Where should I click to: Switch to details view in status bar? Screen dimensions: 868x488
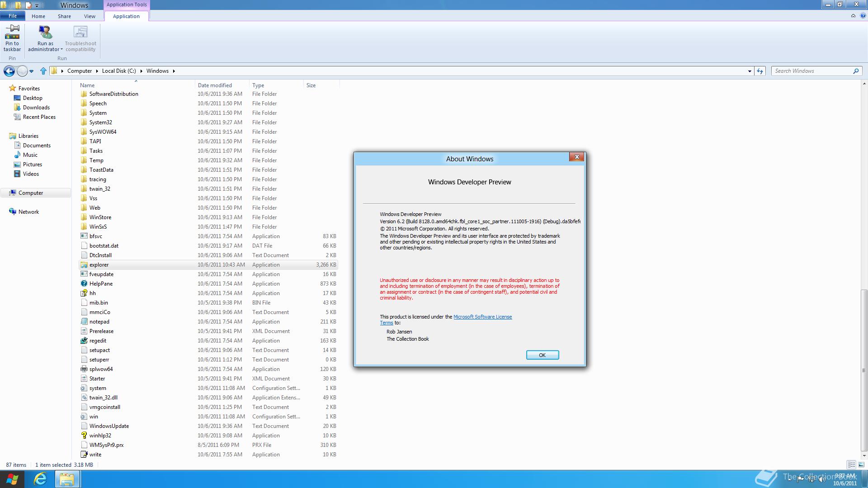[x=851, y=465]
